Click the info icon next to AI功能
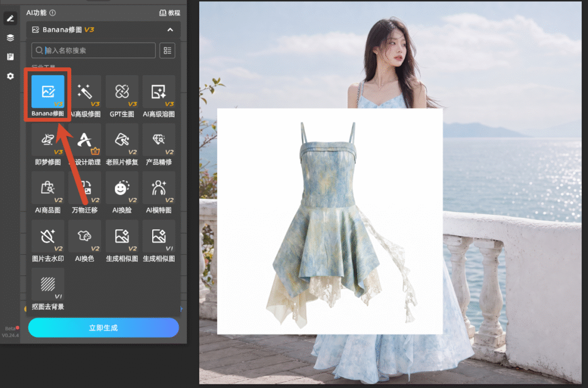This screenshot has height=388, width=588. tap(52, 13)
